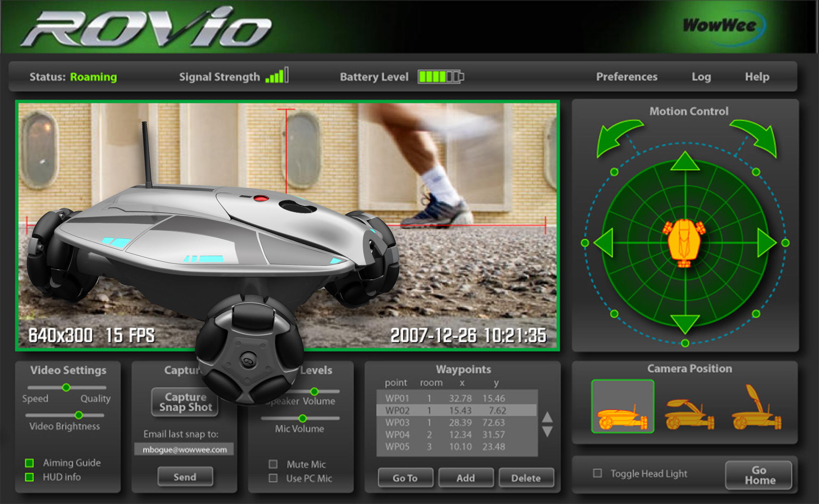Toggle the HUD info checkbox
Image resolution: width=819 pixels, height=504 pixels.
pyautogui.click(x=29, y=477)
